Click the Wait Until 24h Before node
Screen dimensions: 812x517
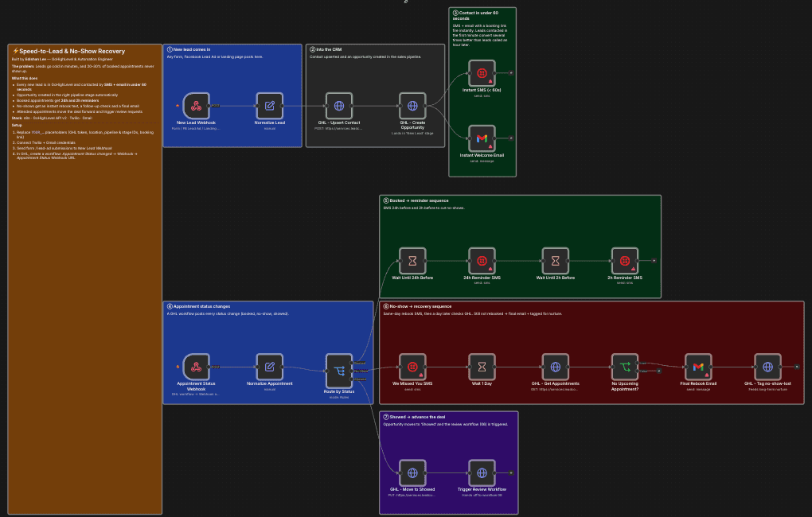412,261
